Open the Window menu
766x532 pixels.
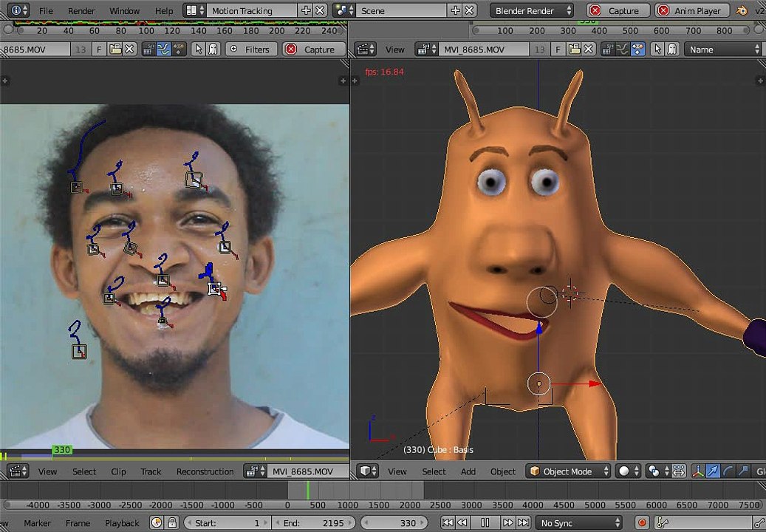pyautogui.click(x=124, y=10)
